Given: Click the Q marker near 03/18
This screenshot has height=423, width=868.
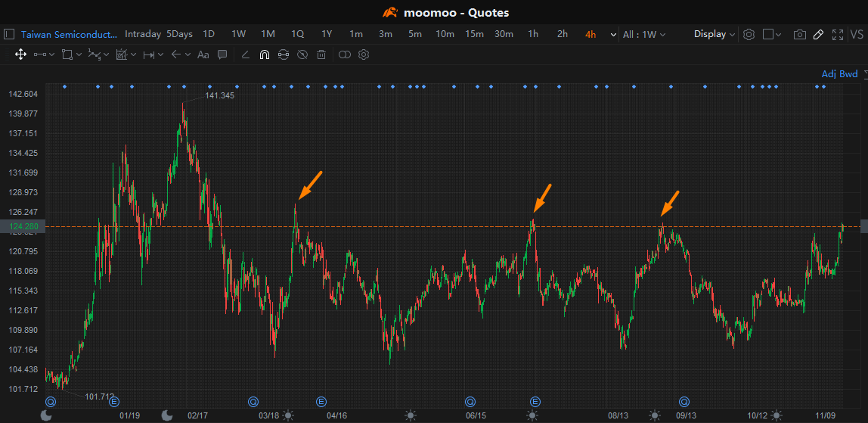Looking at the screenshot, I should point(253,401).
